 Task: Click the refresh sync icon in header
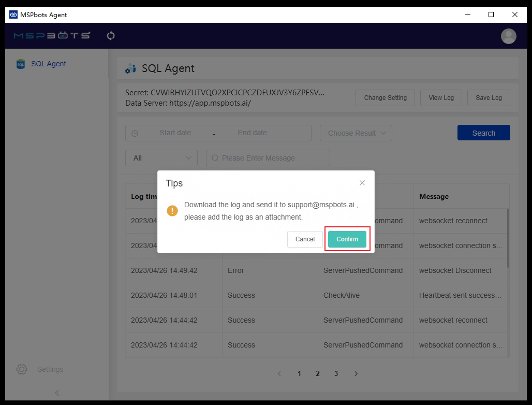click(x=110, y=36)
